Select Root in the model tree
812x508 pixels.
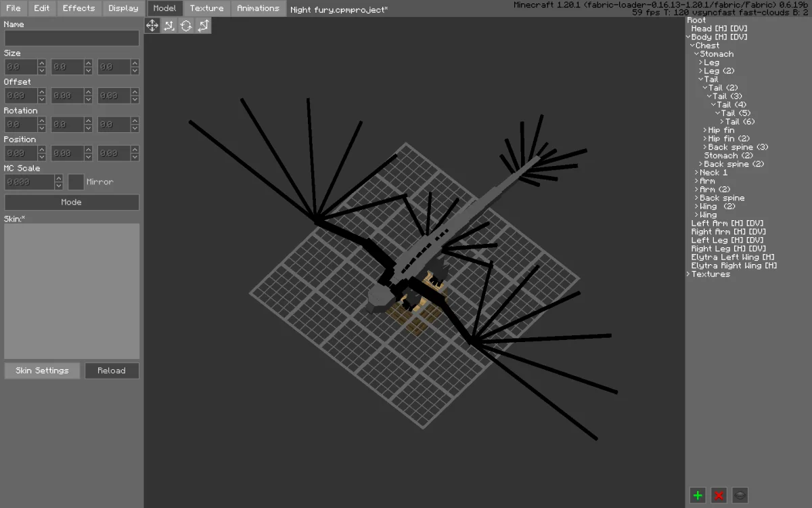point(696,20)
